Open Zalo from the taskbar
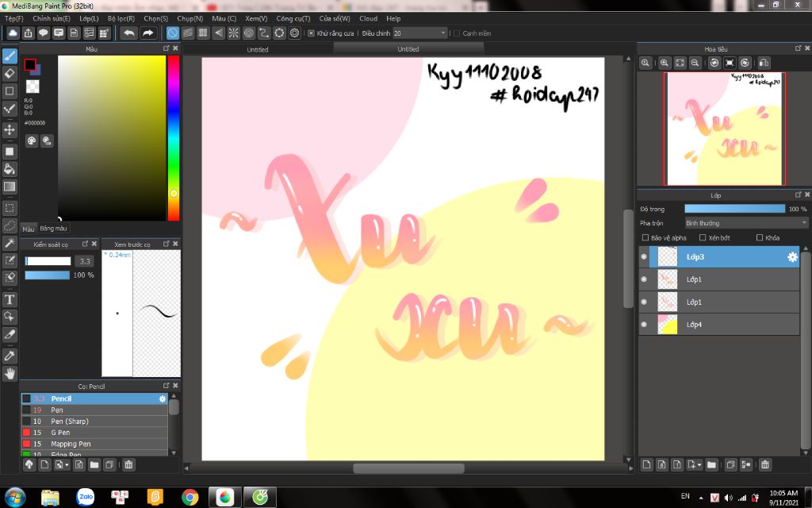 point(86,497)
